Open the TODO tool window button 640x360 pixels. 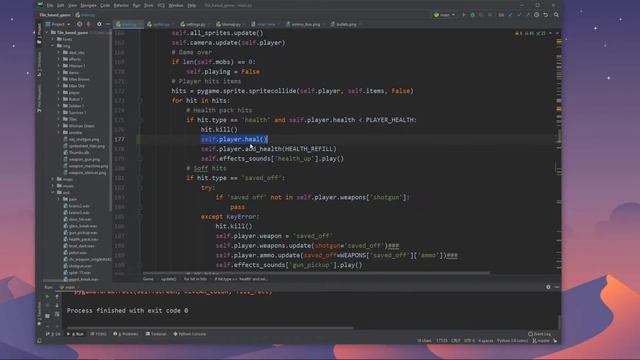coord(98,334)
